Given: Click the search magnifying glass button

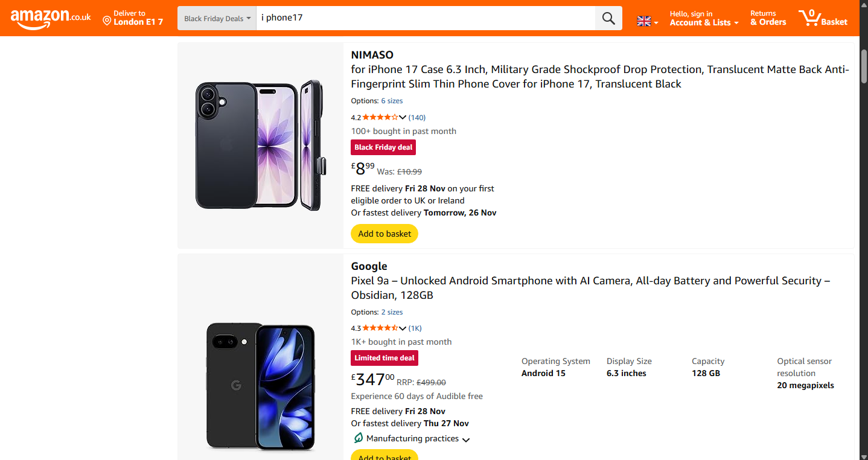Looking at the screenshot, I should [x=608, y=18].
